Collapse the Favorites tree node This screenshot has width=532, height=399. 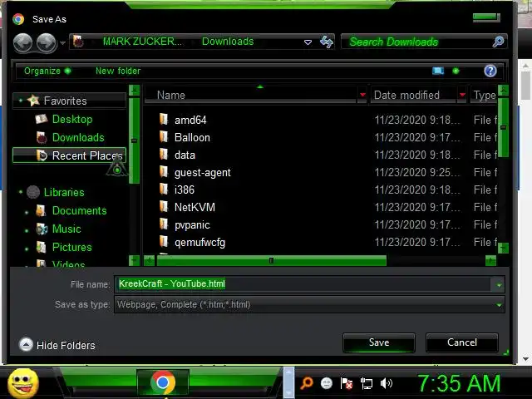21,101
